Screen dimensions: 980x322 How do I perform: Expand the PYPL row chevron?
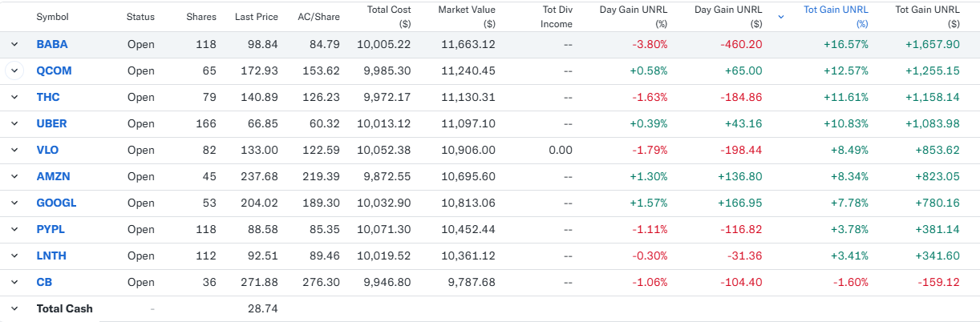coord(14,230)
